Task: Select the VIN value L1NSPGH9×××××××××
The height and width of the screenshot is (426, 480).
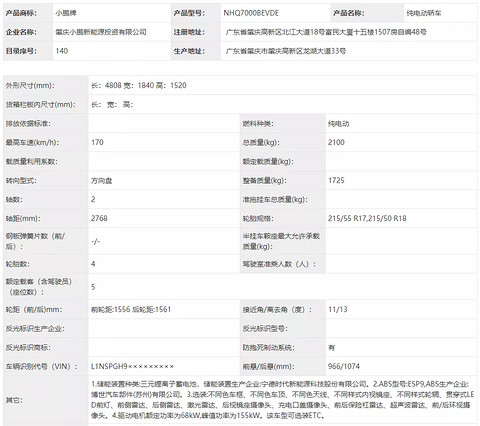Action: pos(132,366)
